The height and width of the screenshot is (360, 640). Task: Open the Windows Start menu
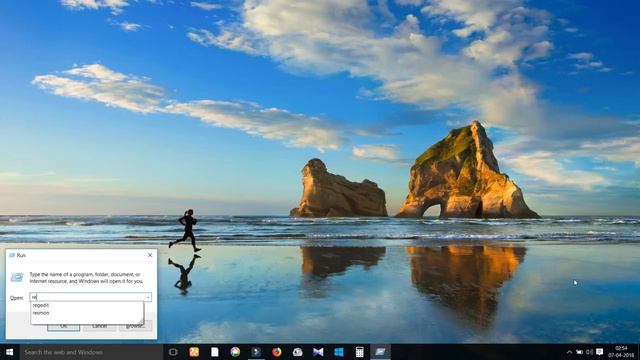[10, 352]
